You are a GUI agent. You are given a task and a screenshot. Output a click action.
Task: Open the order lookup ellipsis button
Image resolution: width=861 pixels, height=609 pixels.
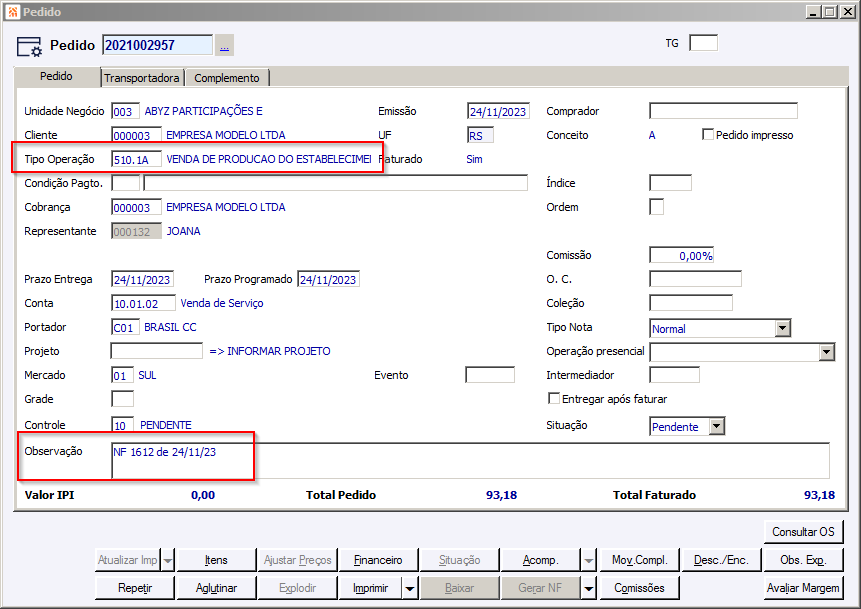point(224,45)
